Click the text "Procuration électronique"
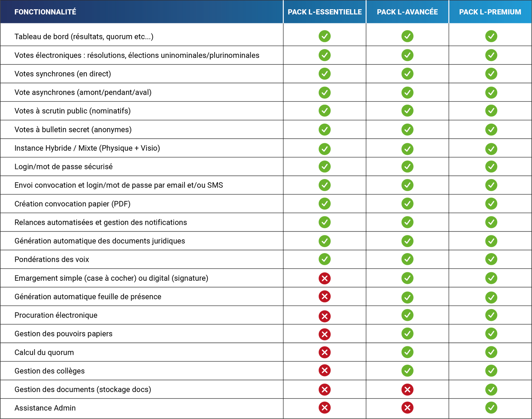 [56, 315]
